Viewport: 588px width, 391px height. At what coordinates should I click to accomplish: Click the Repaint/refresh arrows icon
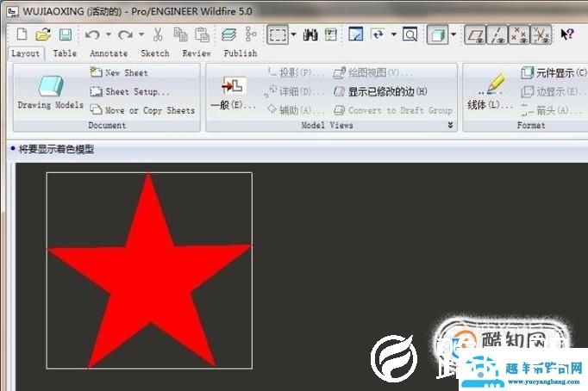[378, 34]
